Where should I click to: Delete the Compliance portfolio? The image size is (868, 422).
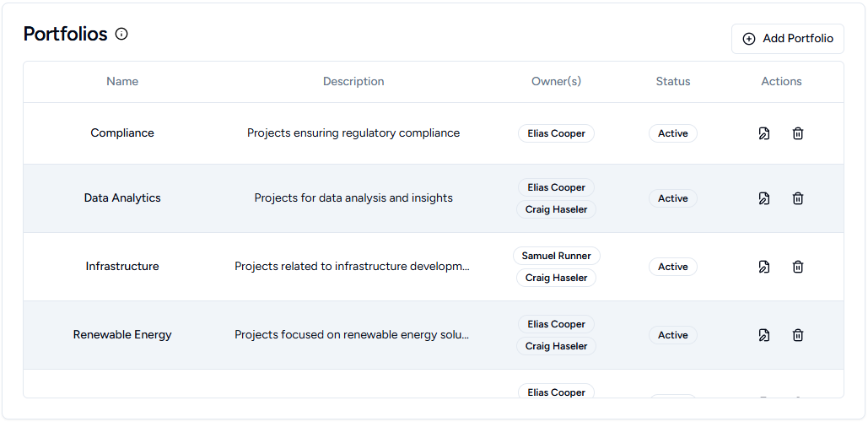[798, 133]
